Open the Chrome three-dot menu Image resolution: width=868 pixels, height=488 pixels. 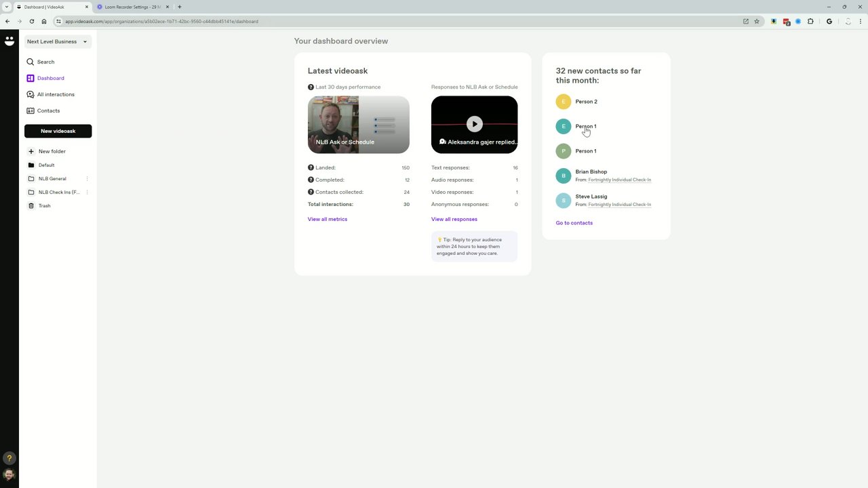tap(861, 21)
